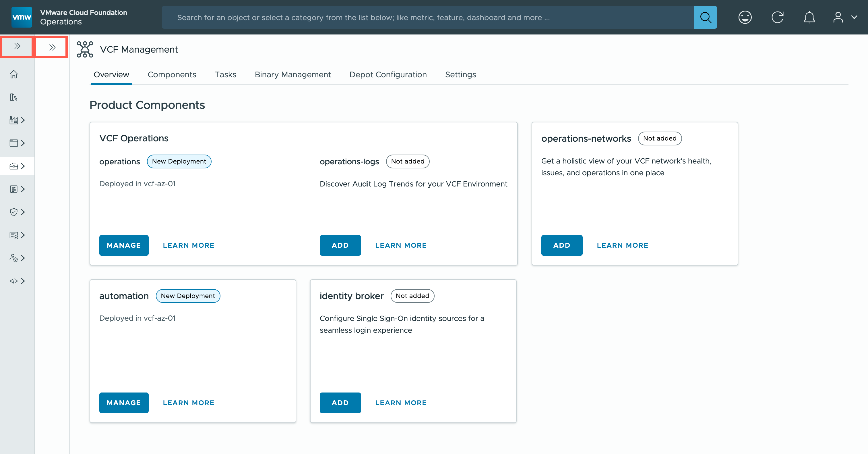Go to the Depot Configuration tab
868x454 pixels.
[x=388, y=74]
